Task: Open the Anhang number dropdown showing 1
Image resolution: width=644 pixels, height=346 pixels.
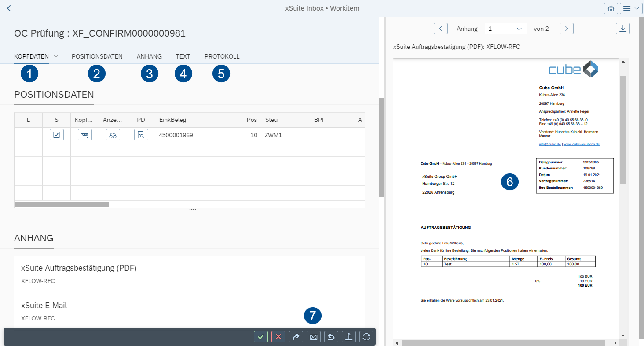Action: tap(505, 28)
